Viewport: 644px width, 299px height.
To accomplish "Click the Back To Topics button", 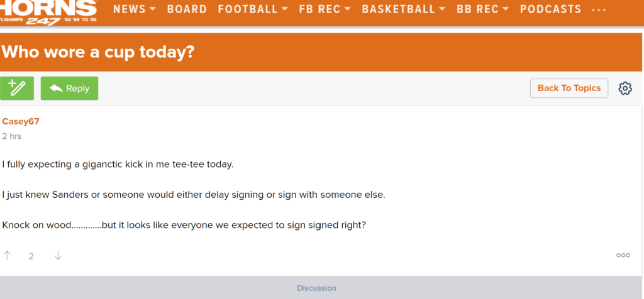I will pyautogui.click(x=569, y=88).
